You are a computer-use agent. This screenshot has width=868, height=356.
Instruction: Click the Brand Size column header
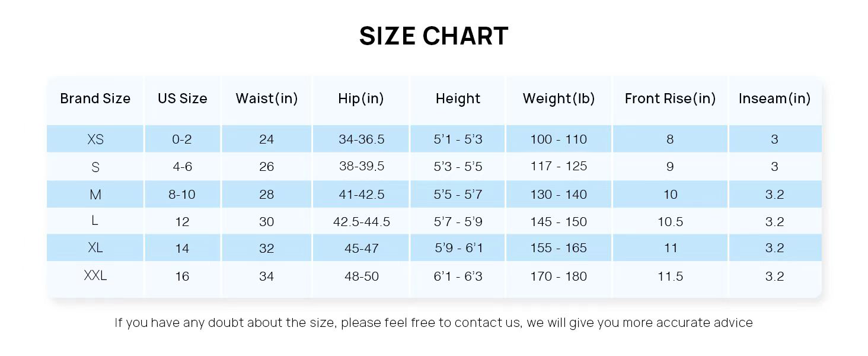[x=95, y=98]
